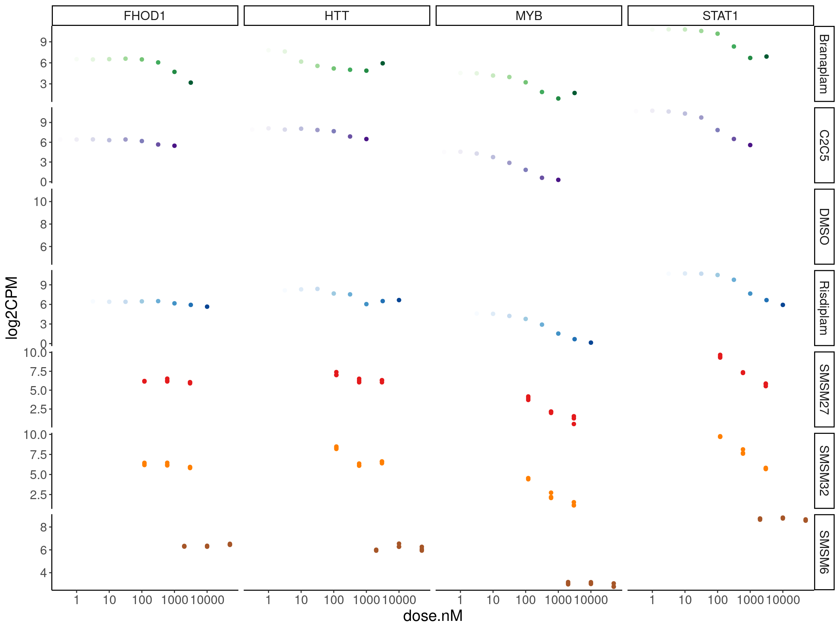Click lowest red point in MYB SMSM27 panel
This screenshot has width=840, height=630.
(x=574, y=424)
